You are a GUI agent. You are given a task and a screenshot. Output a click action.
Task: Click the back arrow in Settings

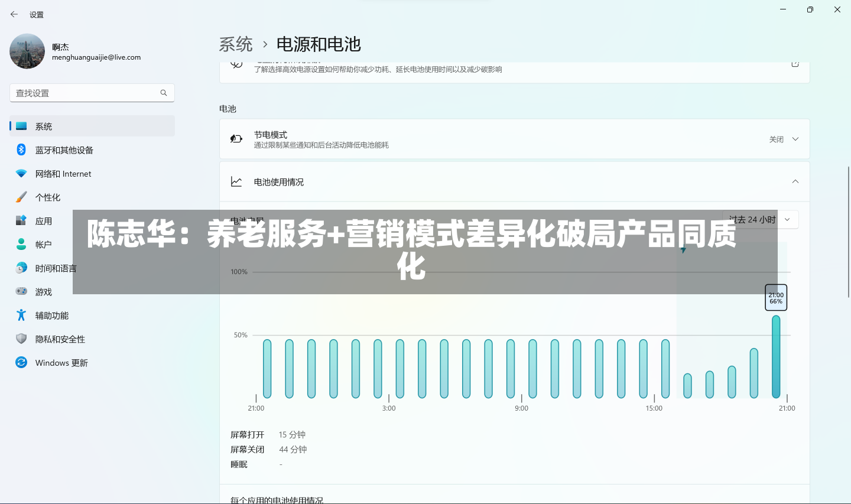[14, 14]
